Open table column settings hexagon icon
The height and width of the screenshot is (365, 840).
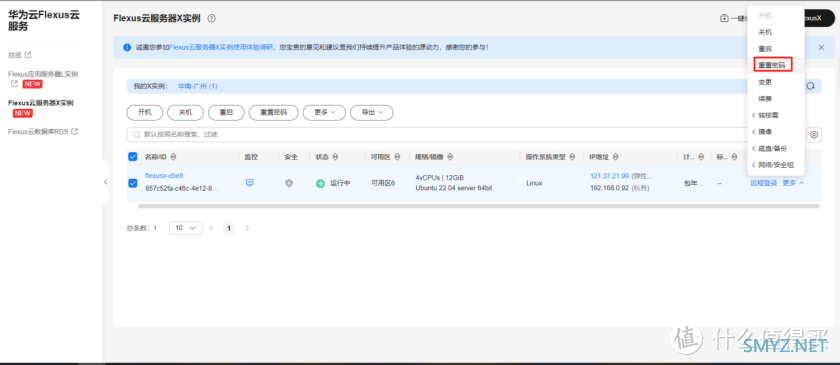pos(814,135)
